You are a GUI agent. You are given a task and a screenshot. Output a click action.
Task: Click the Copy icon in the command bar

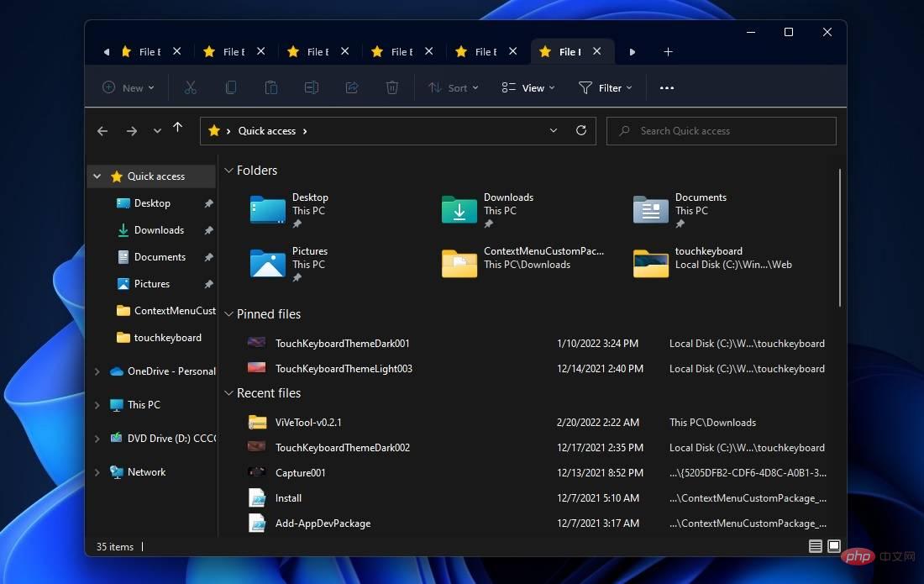point(231,87)
